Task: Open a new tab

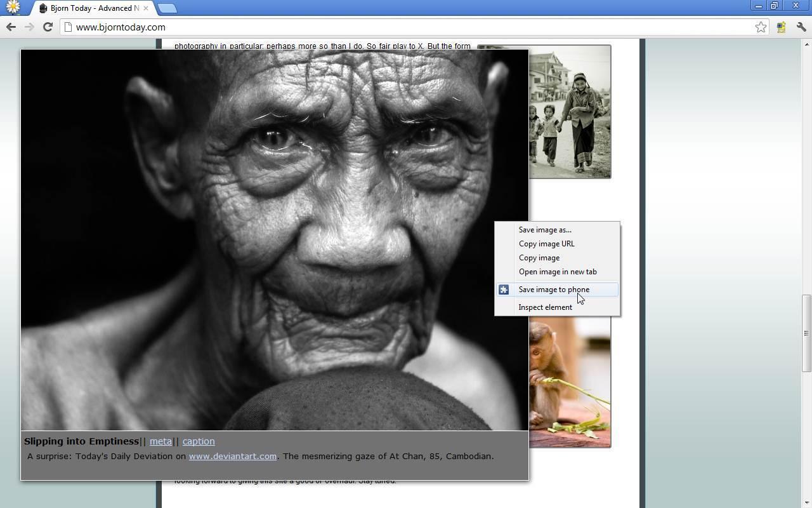Action: click(x=167, y=8)
